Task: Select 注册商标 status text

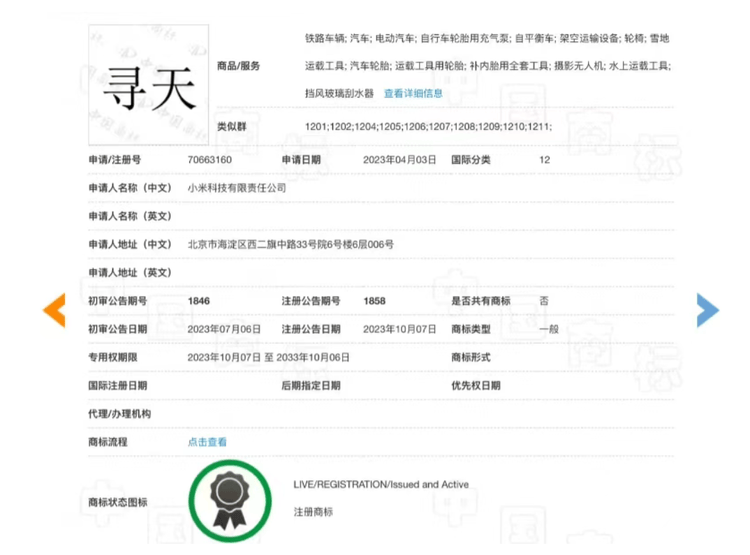Action: (x=313, y=512)
